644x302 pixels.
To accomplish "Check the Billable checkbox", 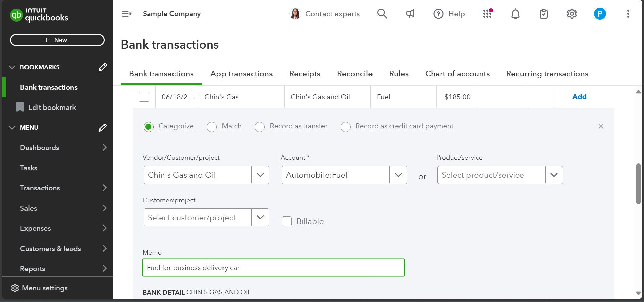I will [287, 221].
